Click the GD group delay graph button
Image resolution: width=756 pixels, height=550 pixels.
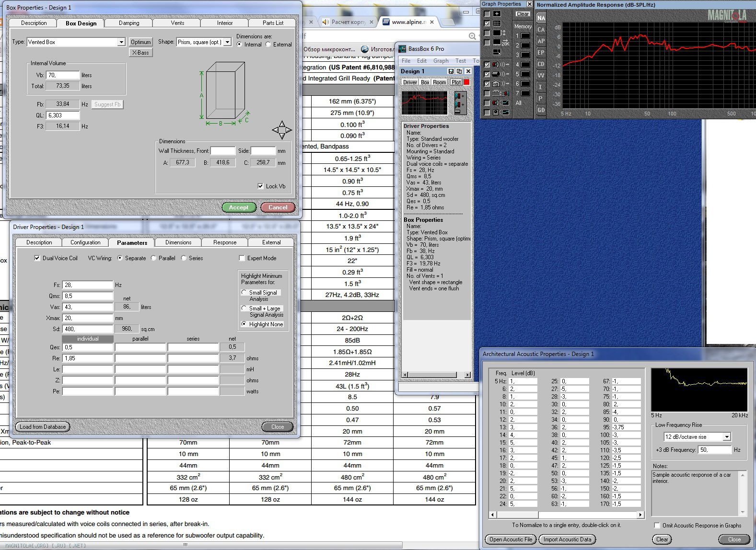tap(541, 110)
